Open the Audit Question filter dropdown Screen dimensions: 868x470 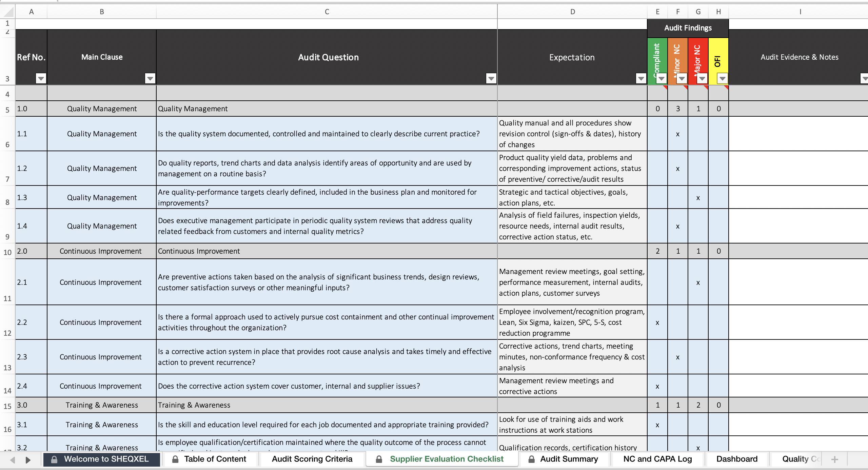[491, 79]
